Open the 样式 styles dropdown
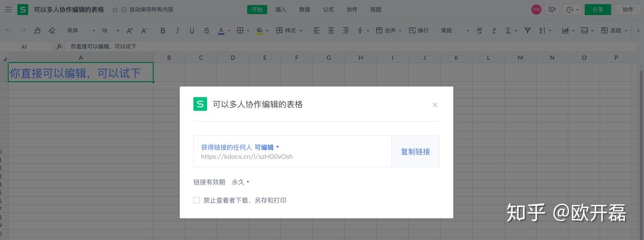The width and height of the screenshot is (644, 240). pyautogui.click(x=289, y=31)
